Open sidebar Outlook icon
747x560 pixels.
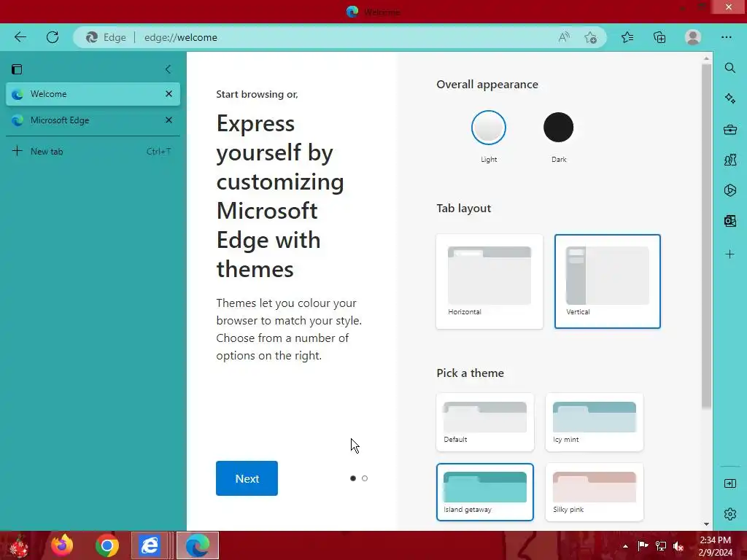[x=729, y=221]
